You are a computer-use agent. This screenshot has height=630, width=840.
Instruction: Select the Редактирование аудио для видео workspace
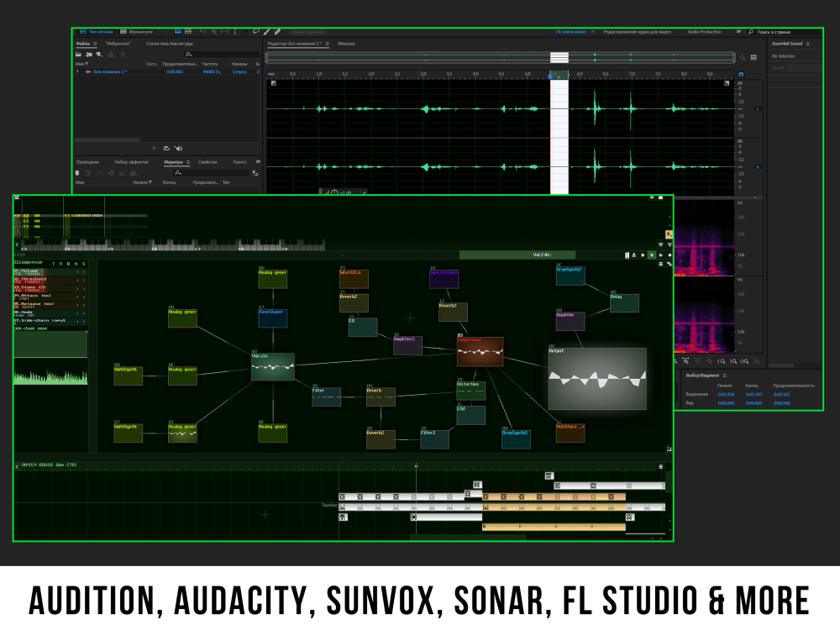(637, 32)
